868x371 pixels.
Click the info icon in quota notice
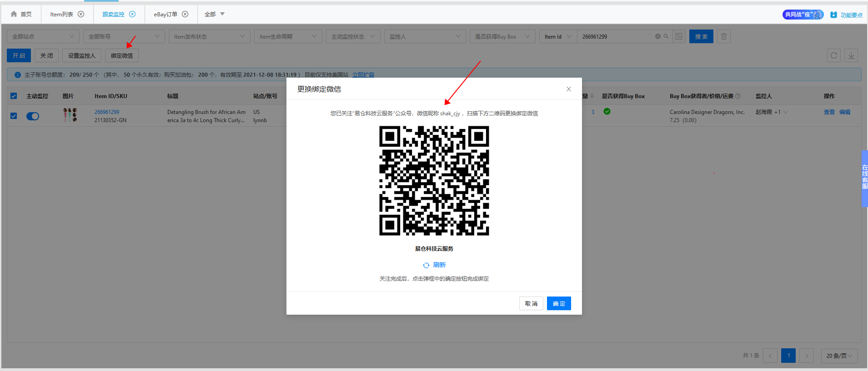[18, 75]
